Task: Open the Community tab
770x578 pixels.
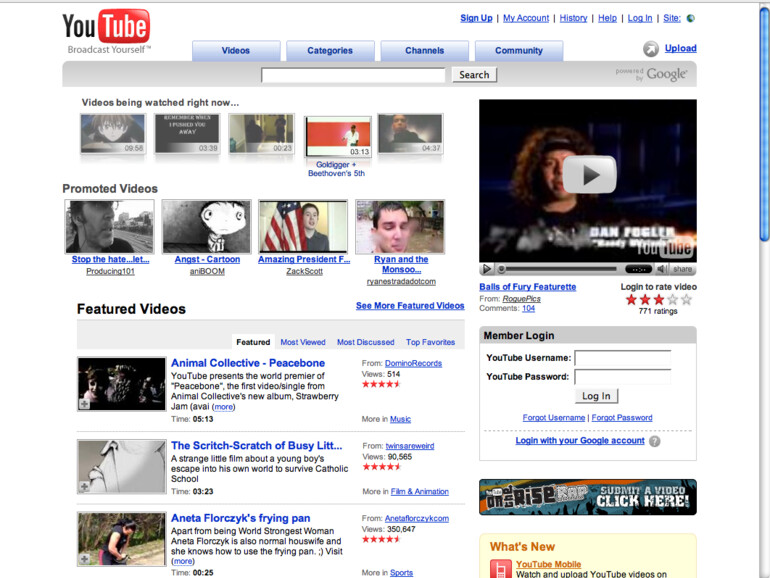Action: (x=519, y=51)
